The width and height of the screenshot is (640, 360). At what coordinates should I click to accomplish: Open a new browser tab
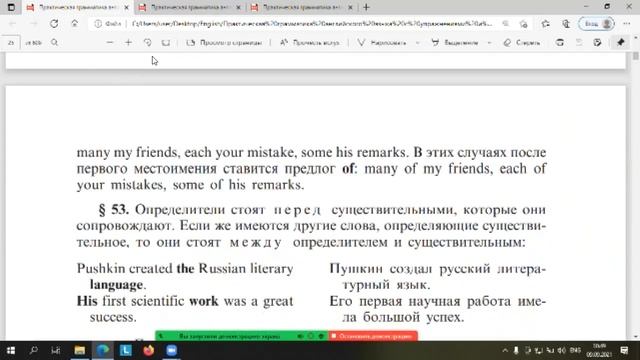[x=366, y=7]
